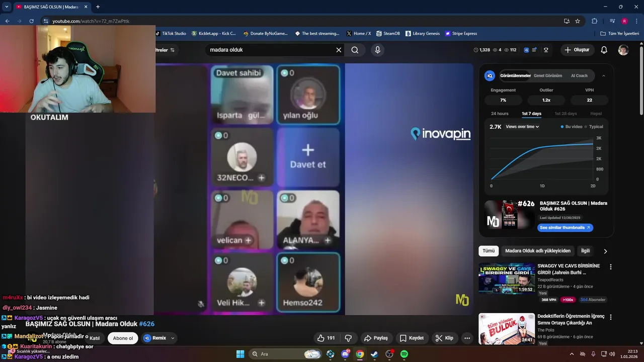Click Paylaş share button
The height and width of the screenshot is (362, 644).
click(376, 338)
